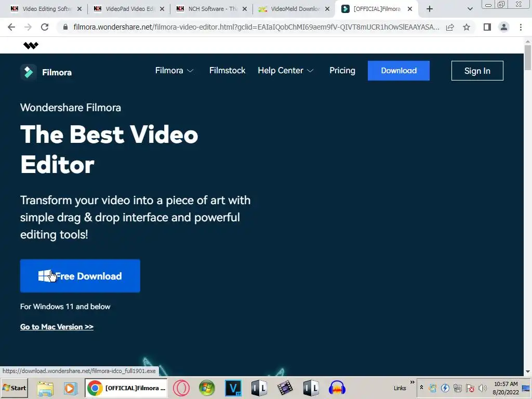Click the Show desktop tray icon

tap(527, 388)
